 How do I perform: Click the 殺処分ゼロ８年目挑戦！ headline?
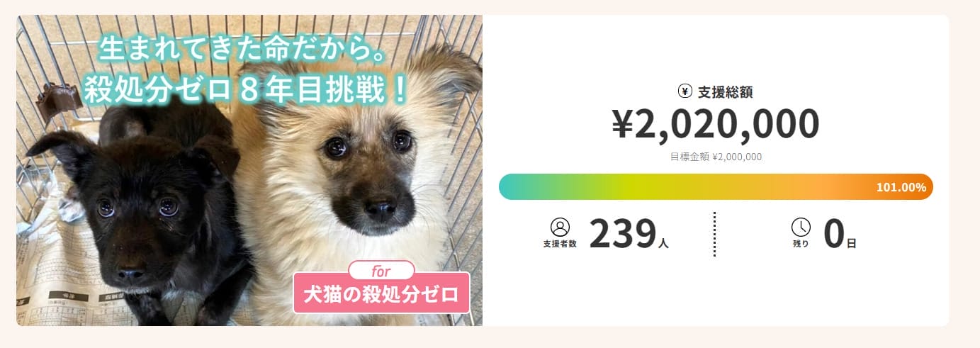point(247,89)
